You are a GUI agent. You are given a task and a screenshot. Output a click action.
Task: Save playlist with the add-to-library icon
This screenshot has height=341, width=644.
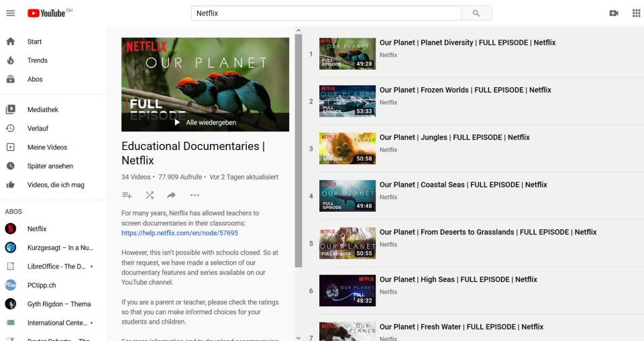127,196
